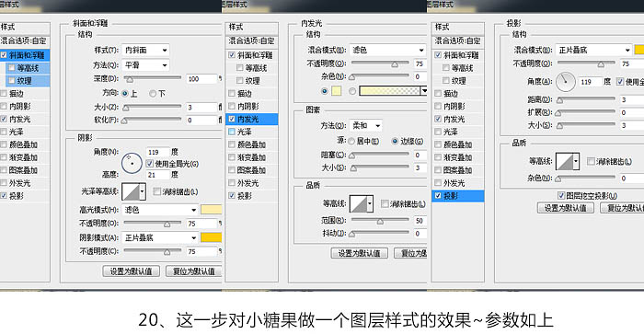Click 设置为默认值 button in bevel panel
The width and height of the screenshot is (644, 334).
tap(131, 271)
